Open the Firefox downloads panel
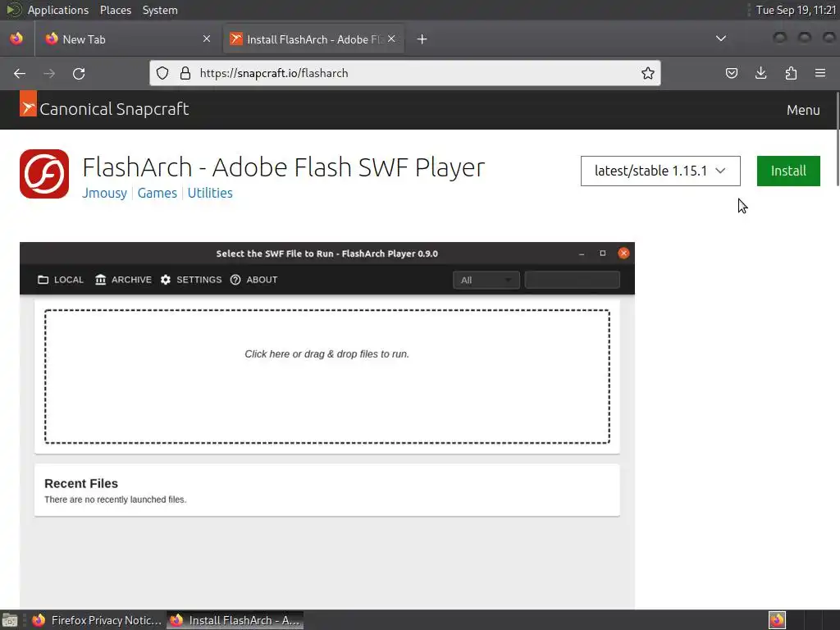Viewport: 840px width, 630px height. pos(760,73)
